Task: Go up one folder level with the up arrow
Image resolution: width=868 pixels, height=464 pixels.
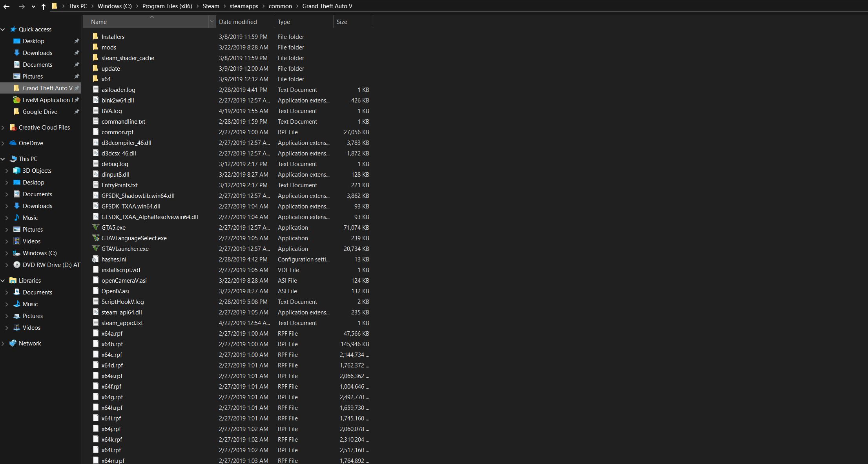Action: 43,6
